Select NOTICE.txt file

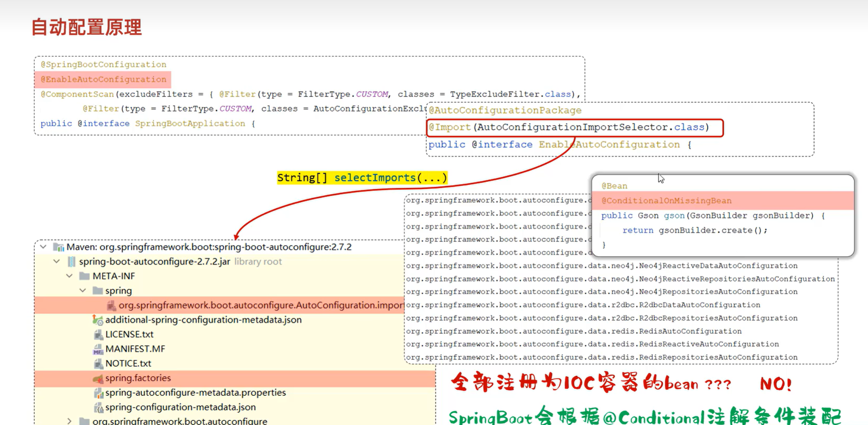coord(128,363)
